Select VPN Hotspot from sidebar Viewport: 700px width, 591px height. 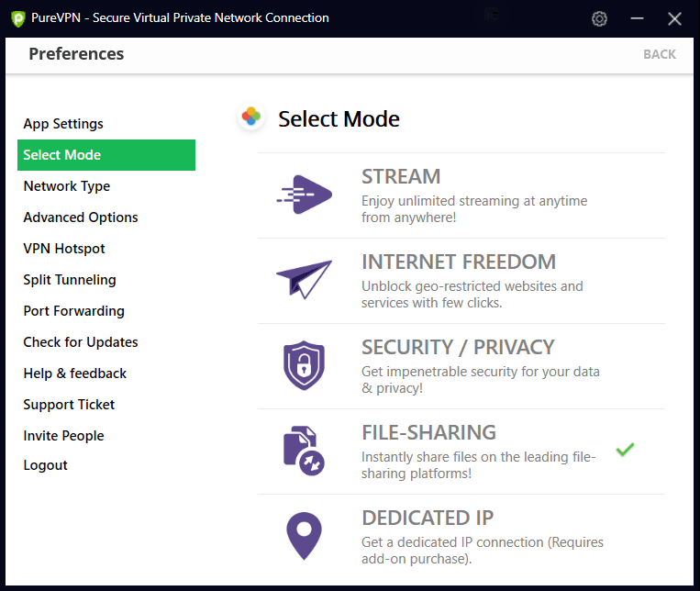click(64, 249)
